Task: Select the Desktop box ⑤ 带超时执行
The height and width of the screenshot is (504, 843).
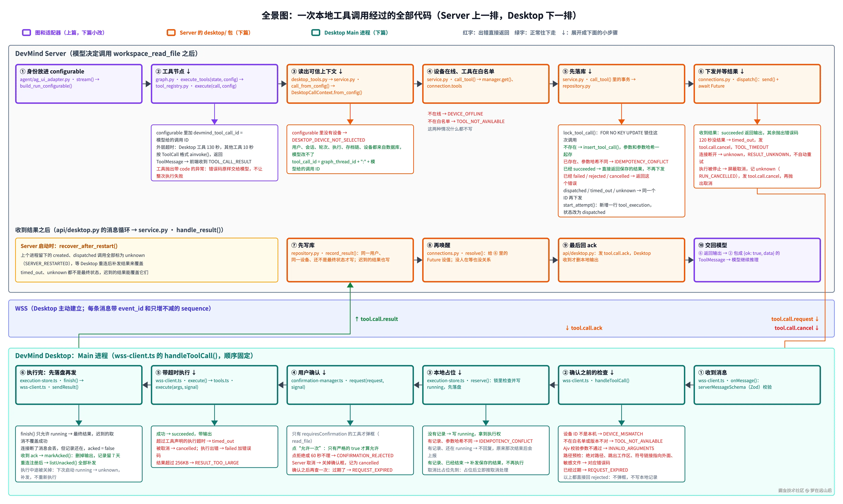Action: pyautogui.click(x=214, y=385)
